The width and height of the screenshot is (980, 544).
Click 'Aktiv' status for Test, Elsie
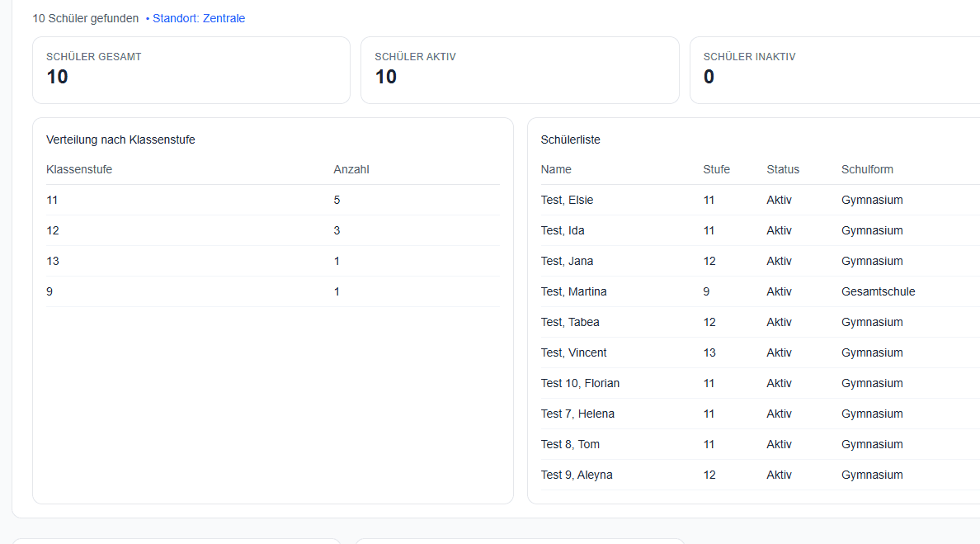780,200
